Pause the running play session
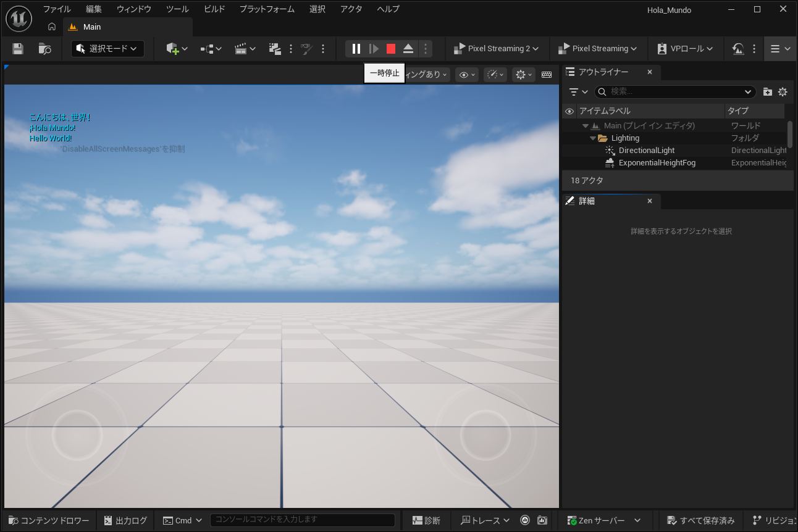The width and height of the screenshot is (798, 532). tap(356, 49)
